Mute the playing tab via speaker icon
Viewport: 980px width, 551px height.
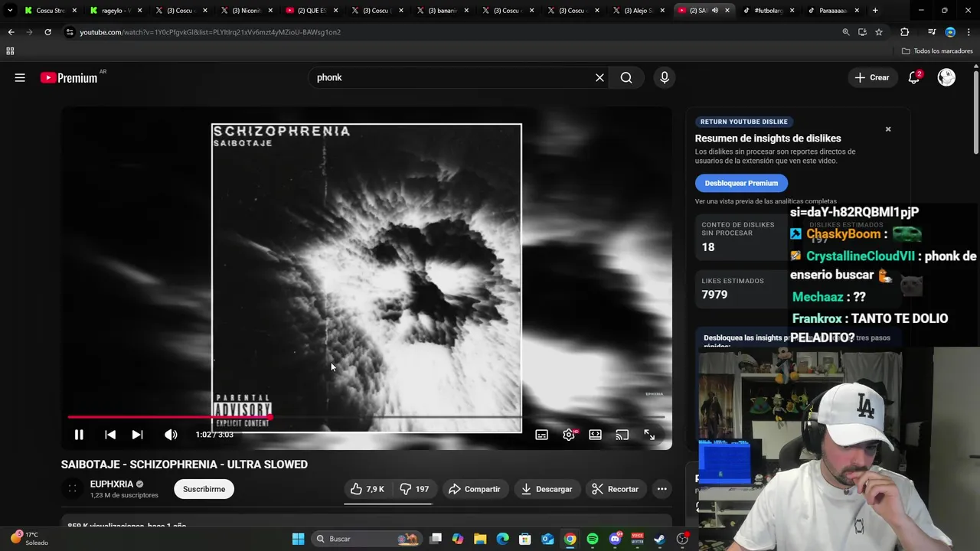point(715,11)
